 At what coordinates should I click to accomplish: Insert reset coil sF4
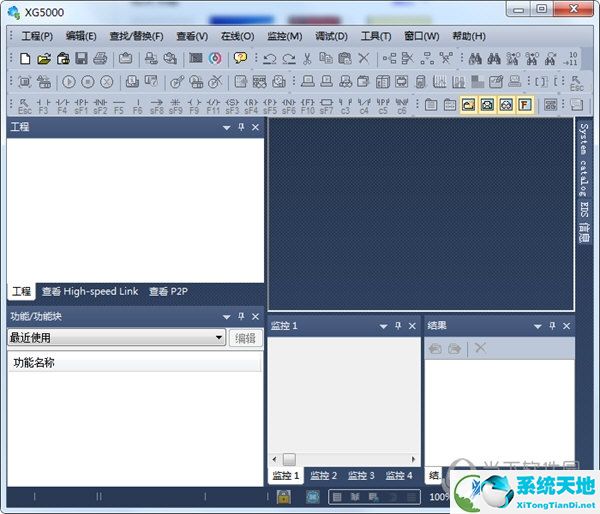point(251,106)
